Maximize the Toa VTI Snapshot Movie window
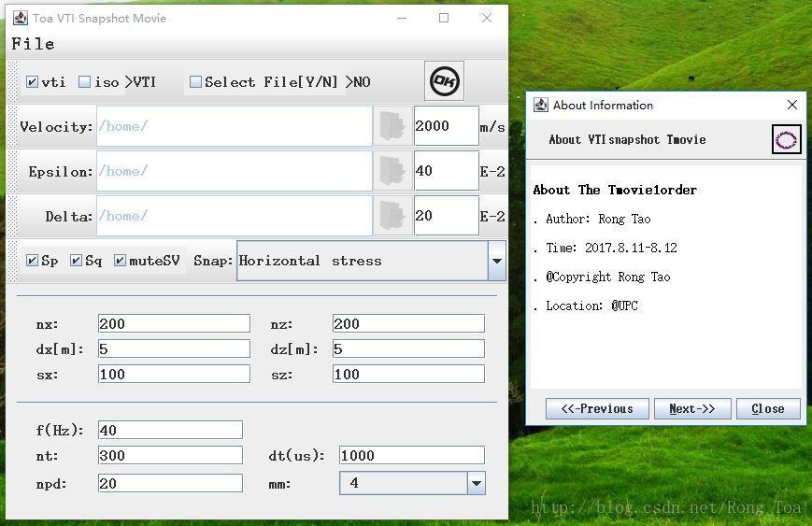The width and height of the screenshot is (812, 526). pos(444,18)
